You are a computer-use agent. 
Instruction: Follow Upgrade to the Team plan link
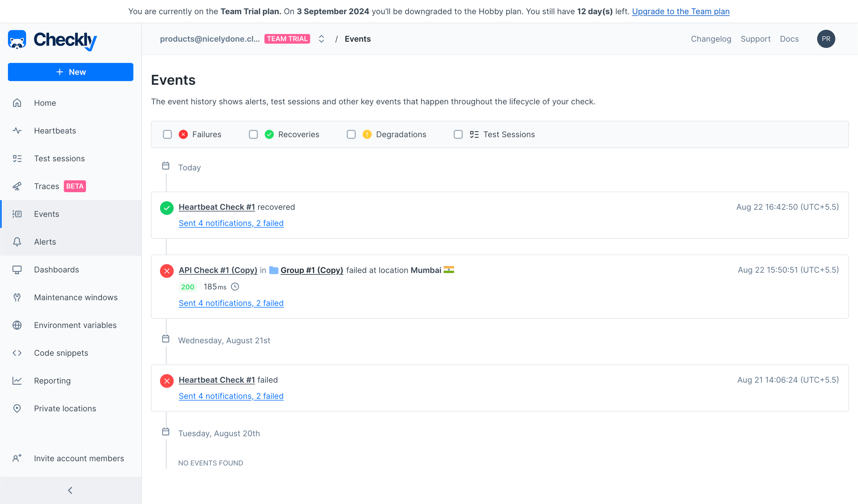tap(681, 11)
